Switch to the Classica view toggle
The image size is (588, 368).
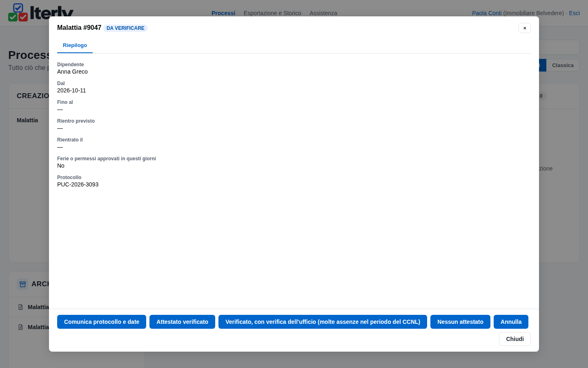(563, 65)
